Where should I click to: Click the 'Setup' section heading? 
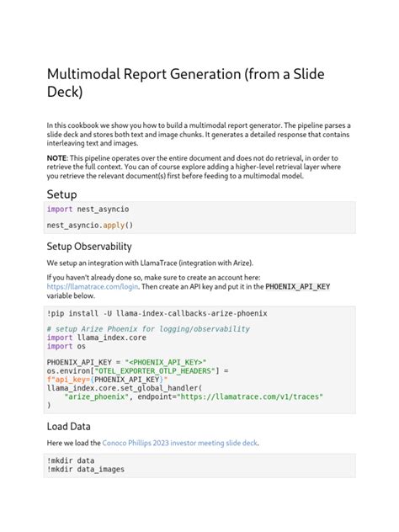coord(61,194)
